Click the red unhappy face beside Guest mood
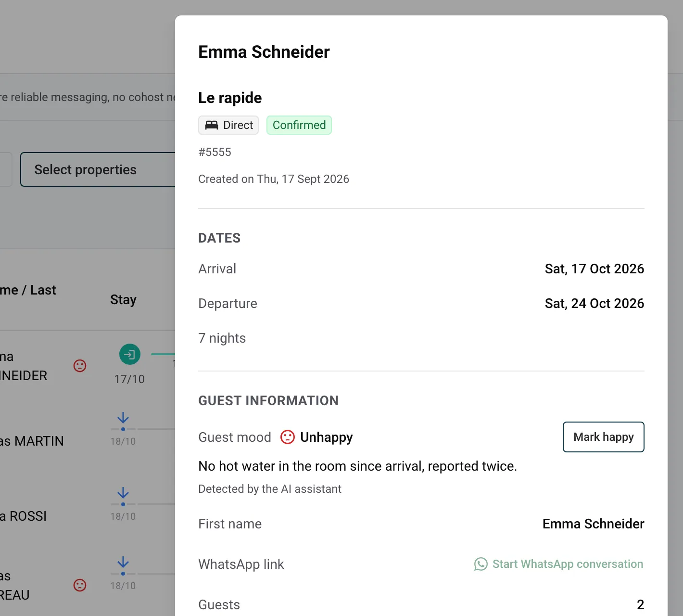Image resolution: width=683 pixels, height=616 pixels. (288, 437)
